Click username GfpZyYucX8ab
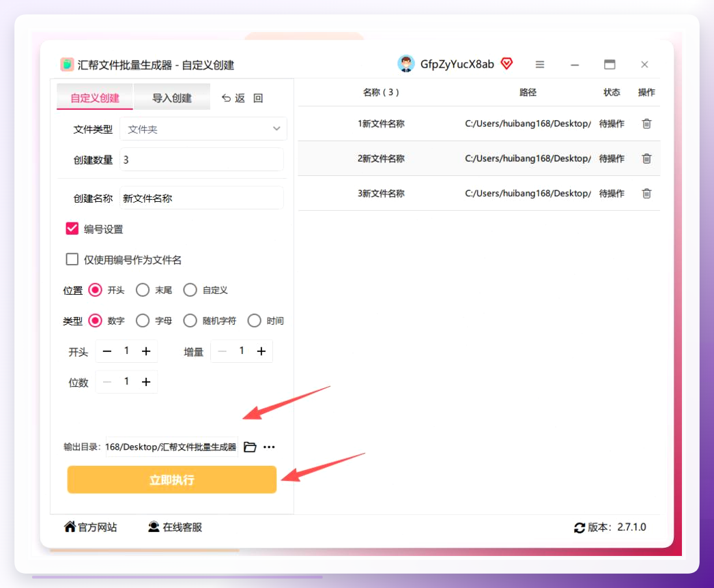 pos(457,64)
